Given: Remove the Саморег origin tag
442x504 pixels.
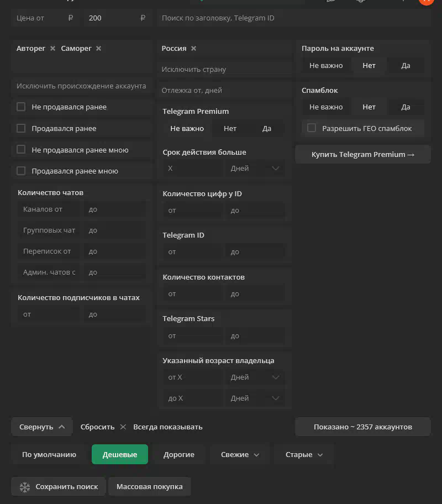Looking at the screenshot, I should pos(99,48).
